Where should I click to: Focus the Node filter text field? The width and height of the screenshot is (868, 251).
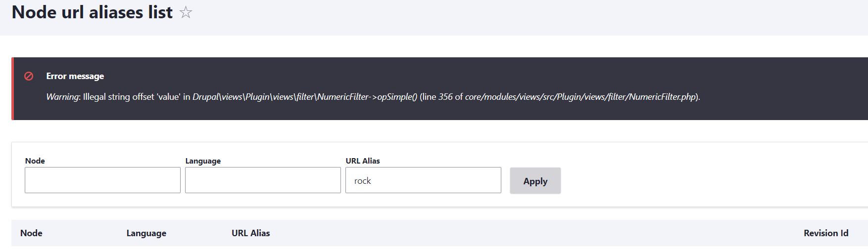[102, 180]
